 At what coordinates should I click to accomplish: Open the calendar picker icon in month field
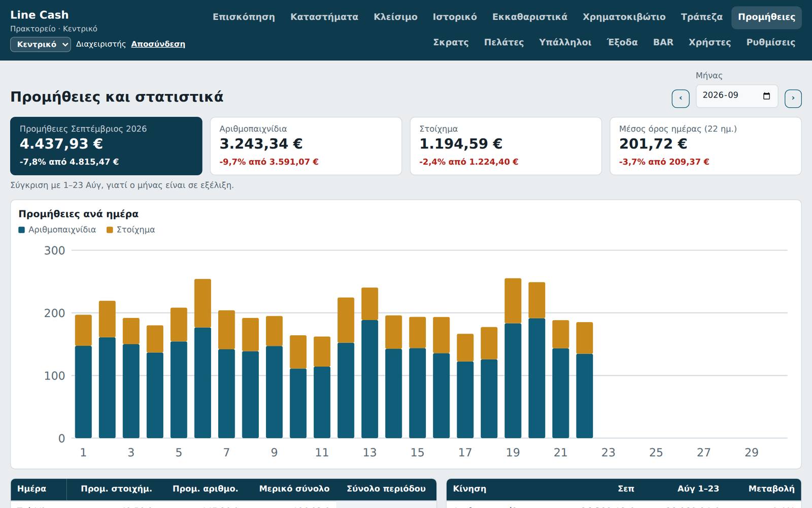pyautogui.click(x=767, y=96)
